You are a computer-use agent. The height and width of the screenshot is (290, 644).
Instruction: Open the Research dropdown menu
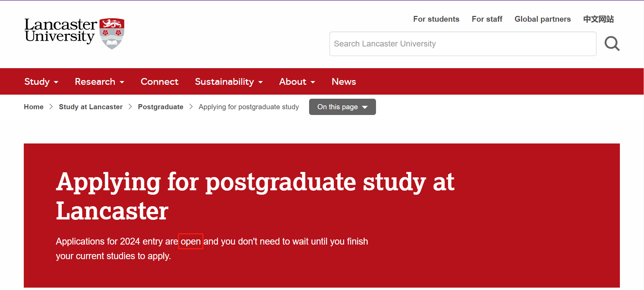coord(99,82)
